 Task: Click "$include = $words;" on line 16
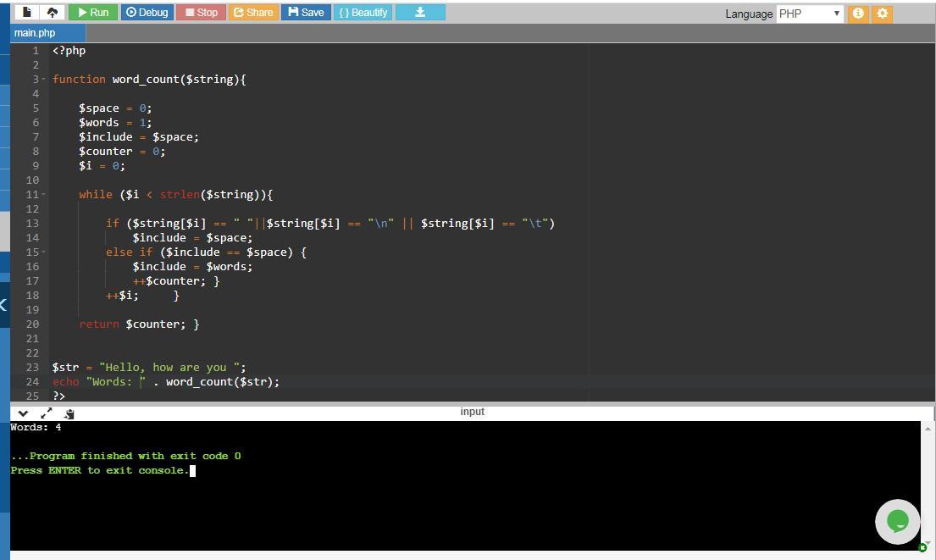(192, 267)
